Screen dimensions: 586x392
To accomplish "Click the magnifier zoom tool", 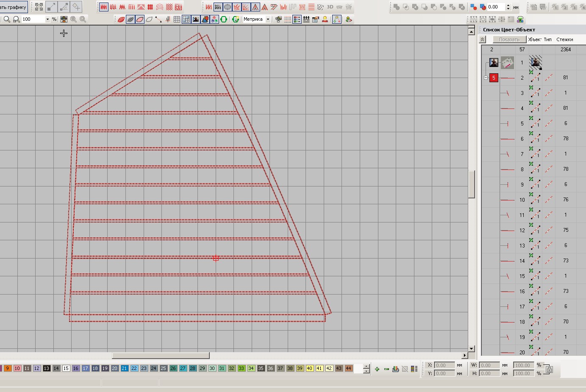I will click(x=7, y=19).
